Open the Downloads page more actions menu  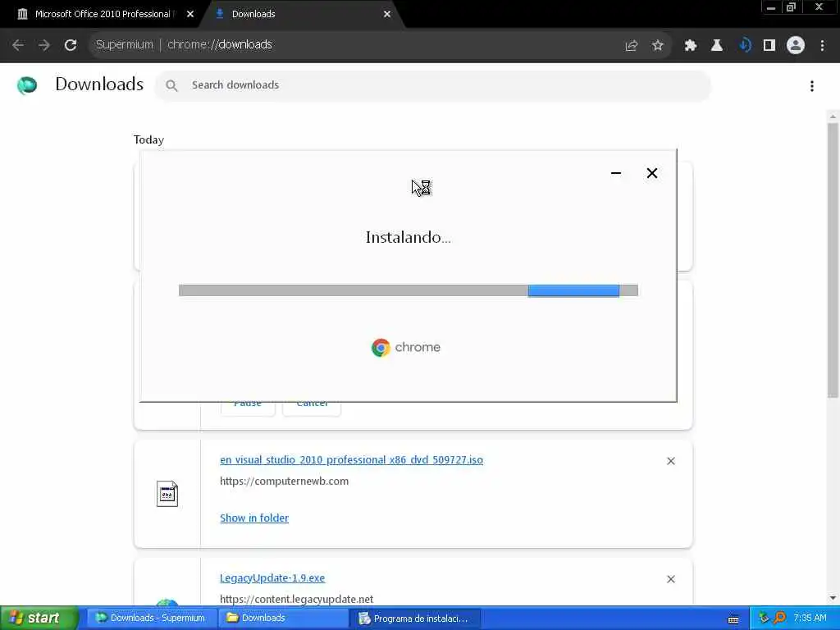click(812, 85)
